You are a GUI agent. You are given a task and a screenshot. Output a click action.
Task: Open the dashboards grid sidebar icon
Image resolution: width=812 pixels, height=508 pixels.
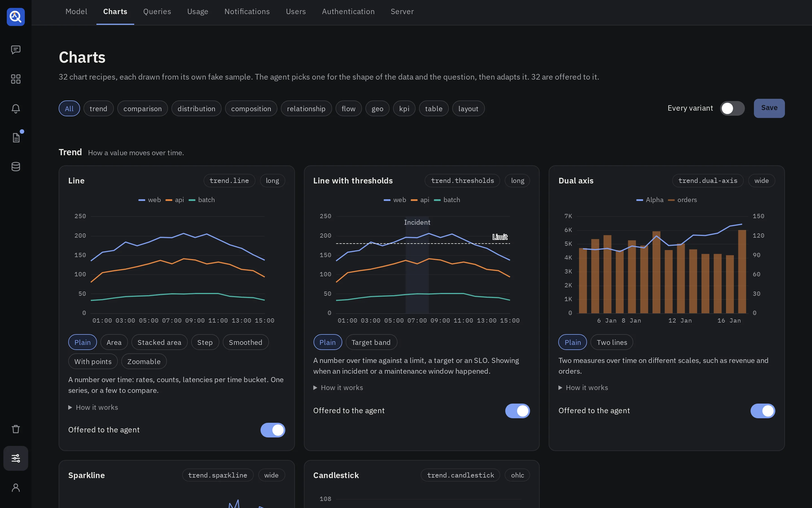[x=16, y=79]
